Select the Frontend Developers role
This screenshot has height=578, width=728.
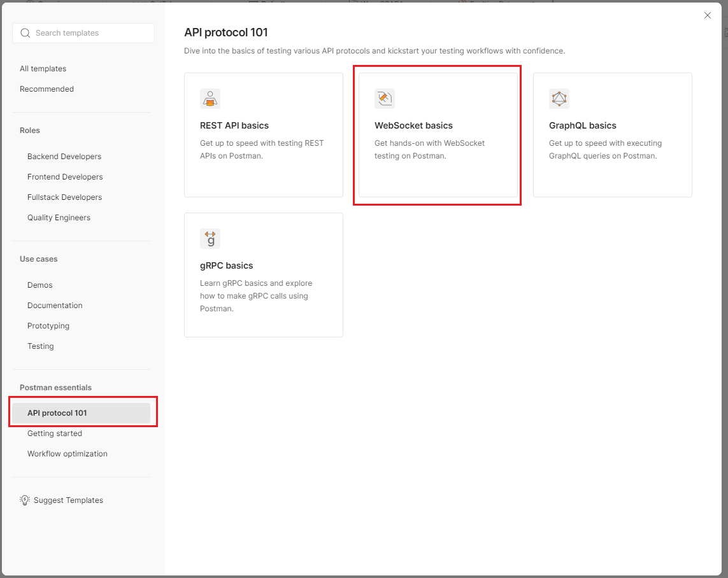(x=65, y=177)
